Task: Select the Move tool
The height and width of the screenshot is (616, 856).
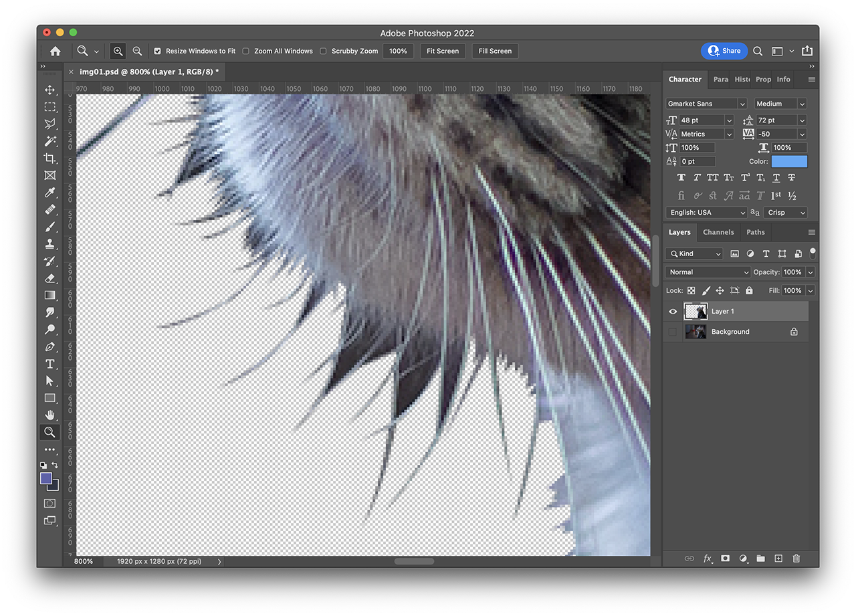Action: 49,90
